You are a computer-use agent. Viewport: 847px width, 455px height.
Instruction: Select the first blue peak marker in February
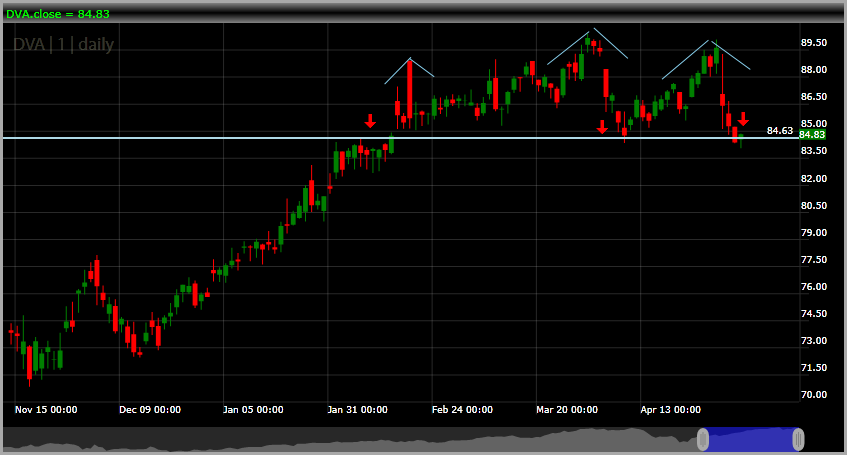[x=409, y=70]
